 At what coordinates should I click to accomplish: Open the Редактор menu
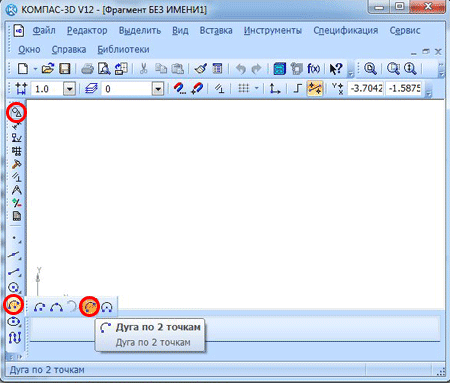[87, 31]
